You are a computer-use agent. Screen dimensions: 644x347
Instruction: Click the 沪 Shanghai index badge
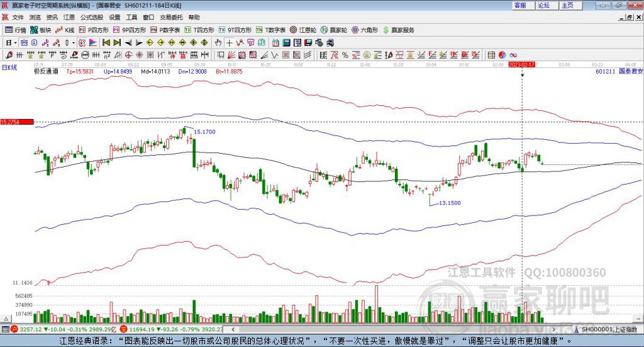tap(14, 329)
